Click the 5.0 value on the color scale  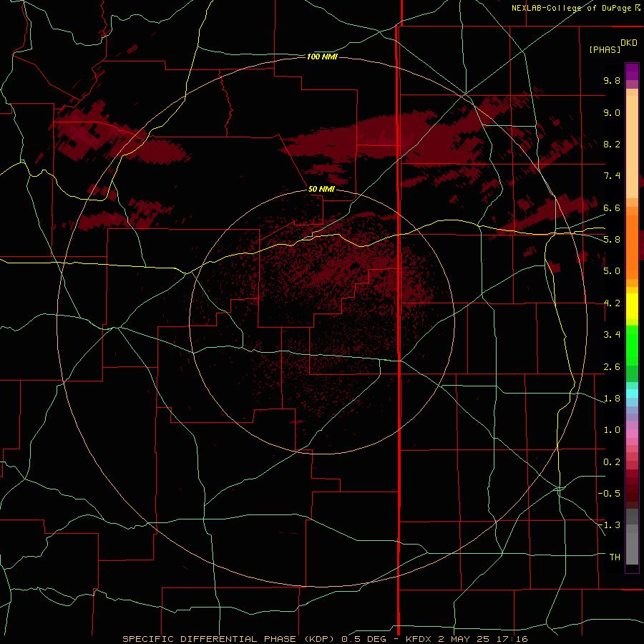point(612,271)
